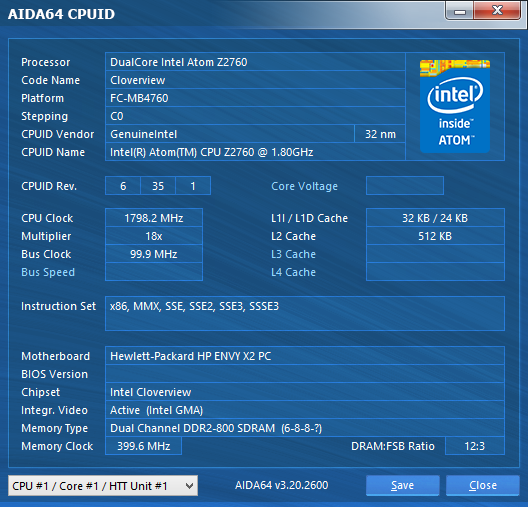Click the L1 cache value 32 KB / 24 KB
This screenshot has width=528, height=507.
[x=435, y=218]
